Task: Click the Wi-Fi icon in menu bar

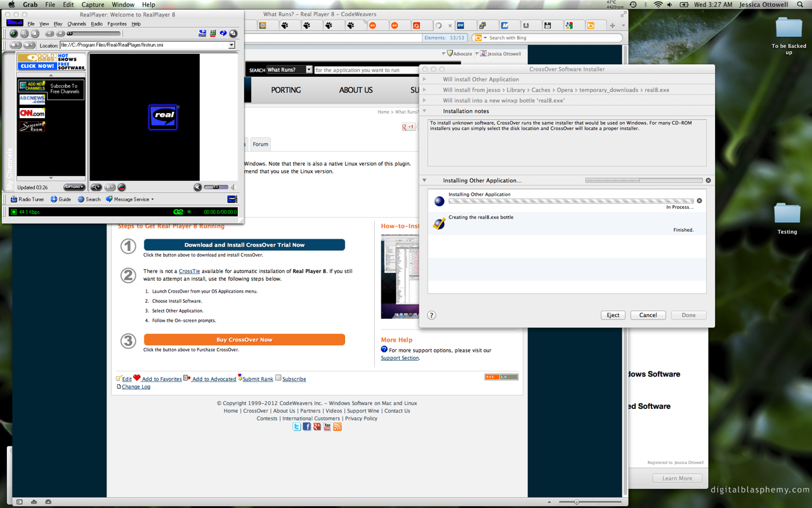Action: tap(658, 4)
